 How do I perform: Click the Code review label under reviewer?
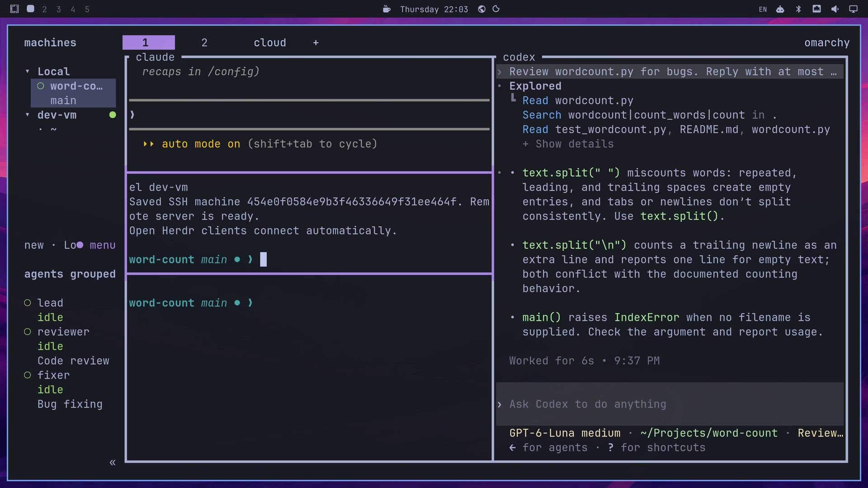pyautogui.click(x=73, y=361)
